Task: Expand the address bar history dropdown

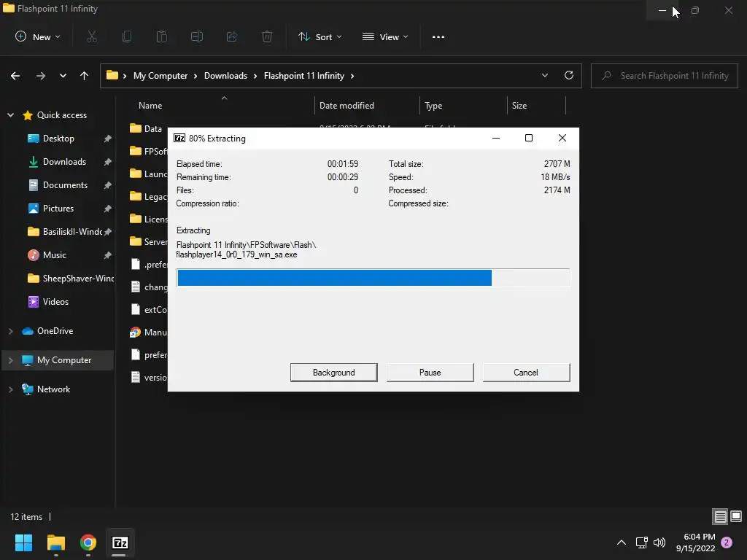Action: 544,76
